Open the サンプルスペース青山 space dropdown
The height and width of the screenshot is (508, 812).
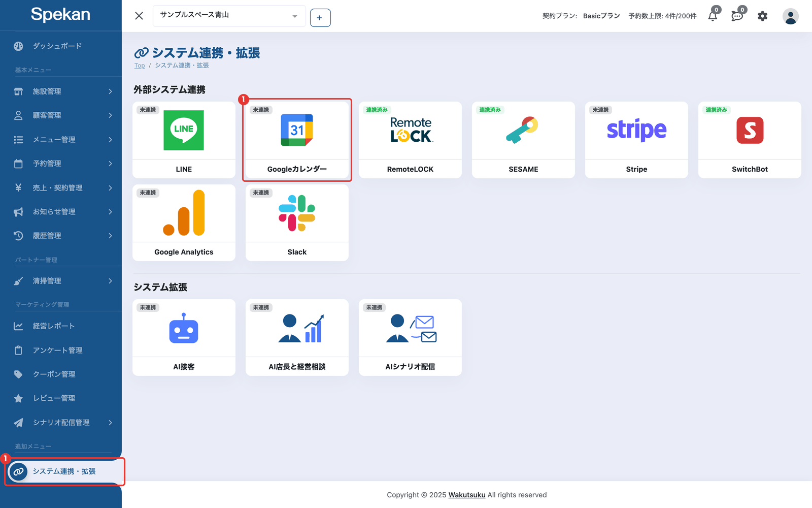(x=229, y=16)
